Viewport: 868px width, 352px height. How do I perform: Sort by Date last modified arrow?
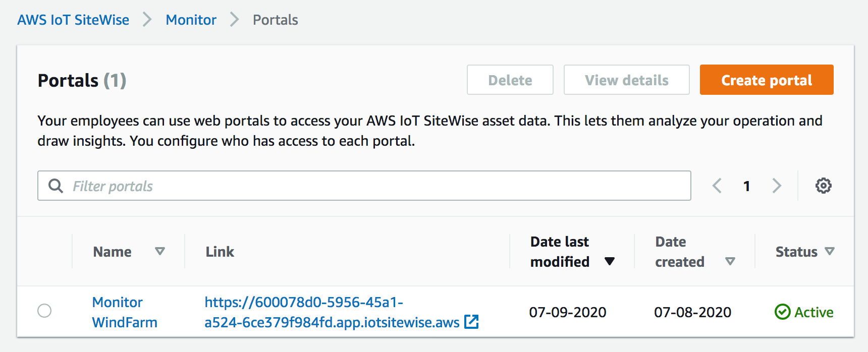point(610,261)
